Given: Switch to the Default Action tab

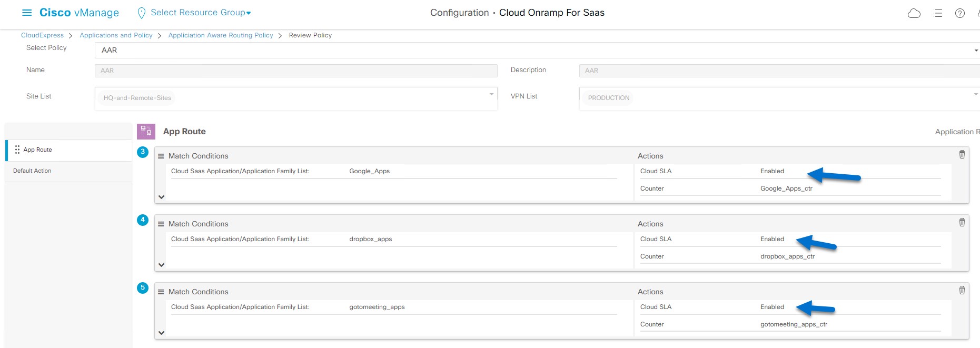Looking at the screenshot, I should click(69, 171).
